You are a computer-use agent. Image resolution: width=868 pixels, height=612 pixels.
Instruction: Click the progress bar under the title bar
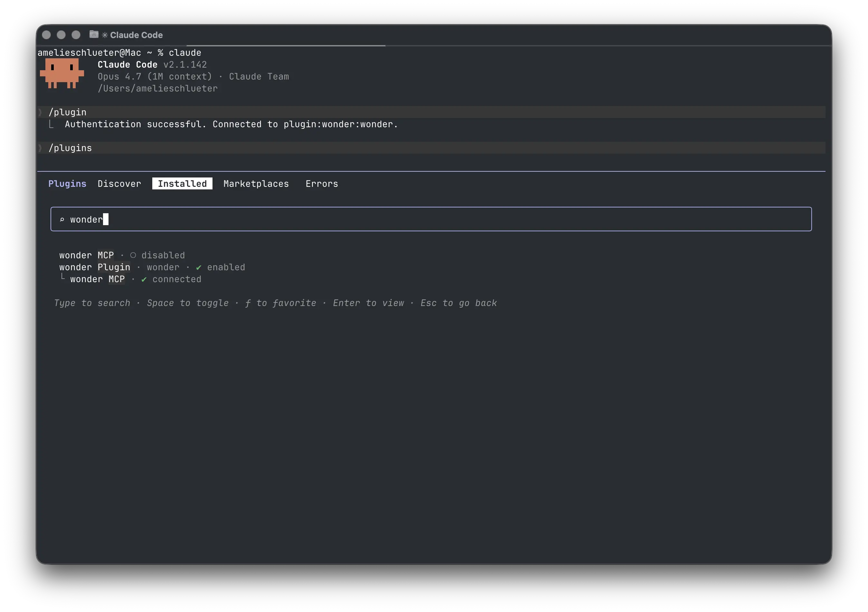286,46
